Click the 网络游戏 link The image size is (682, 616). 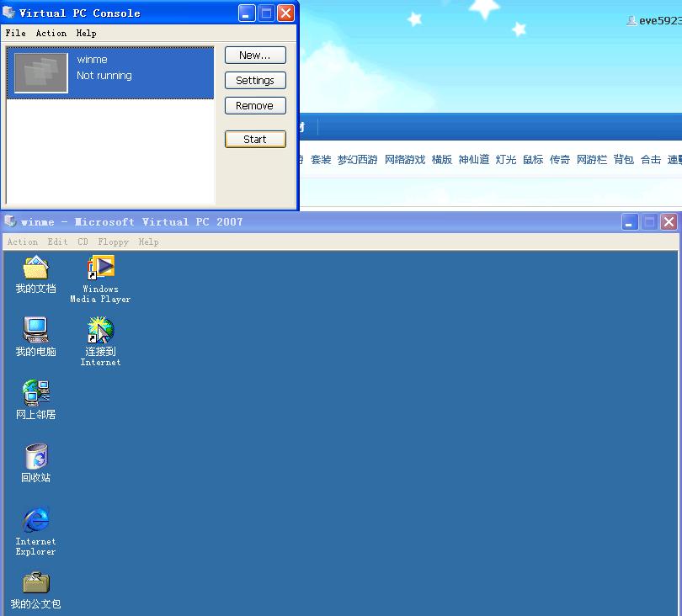(x=405, y=160)
